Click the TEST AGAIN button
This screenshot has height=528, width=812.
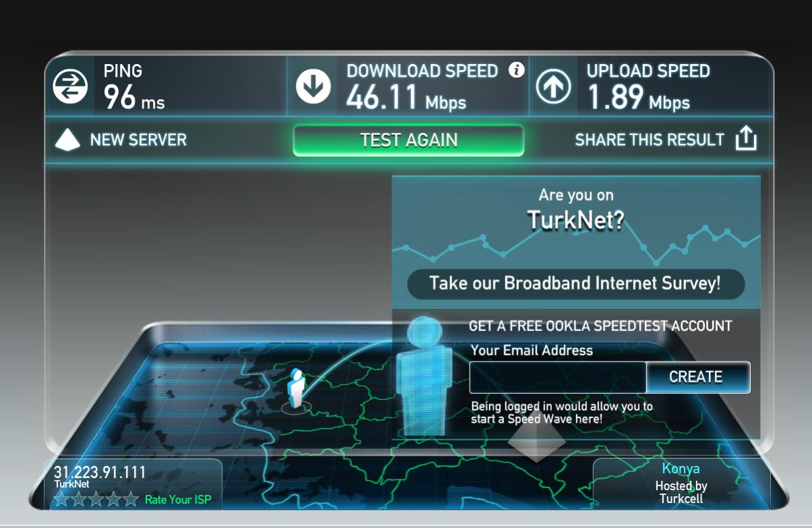point(408,140)
